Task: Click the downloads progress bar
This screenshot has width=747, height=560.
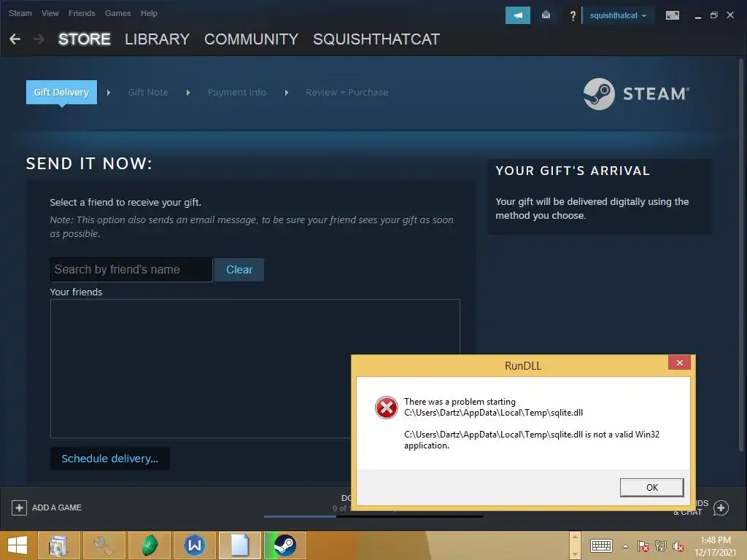Action: (373, 516)
